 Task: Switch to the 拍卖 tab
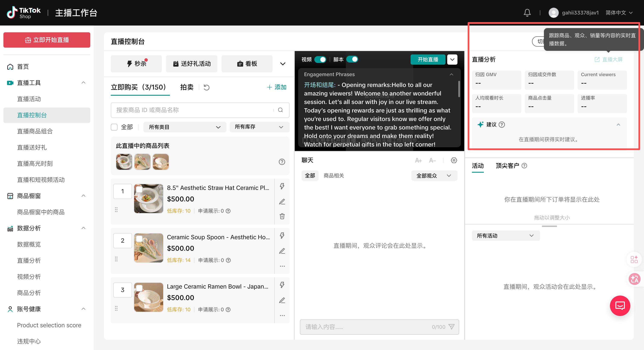187,87
